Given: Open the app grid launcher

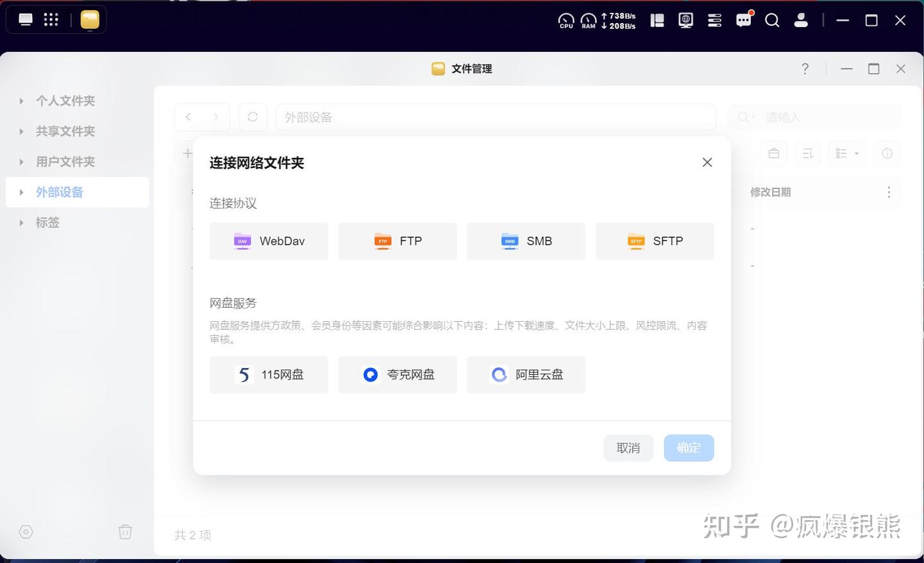Looking at the screenshot, I should [51, 20].
